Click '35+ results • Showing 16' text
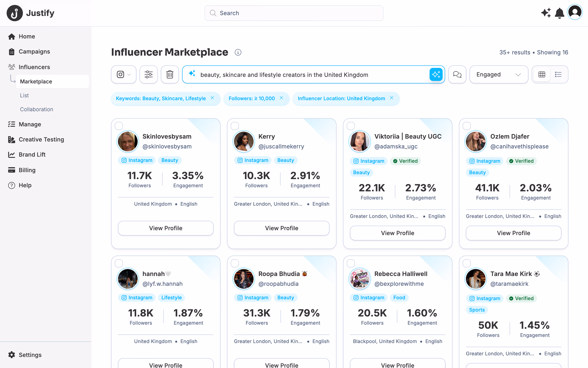The image size is (588, 368). [x=533, y=52]
